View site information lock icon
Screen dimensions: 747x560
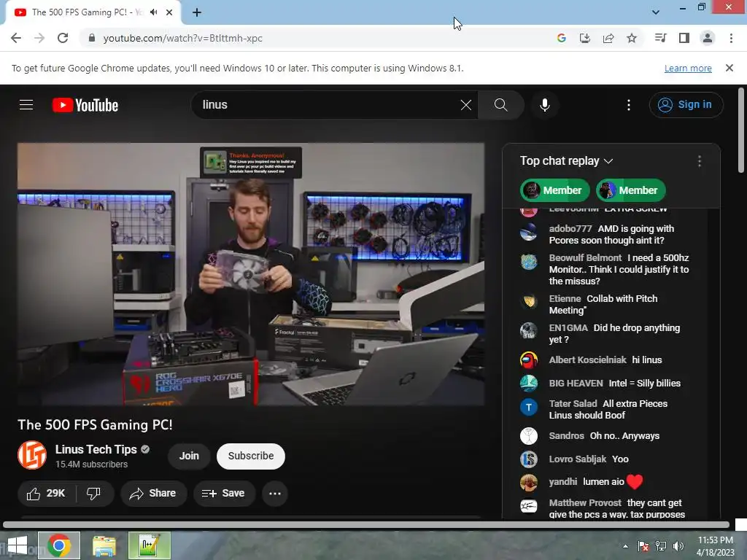click(92, 38)
